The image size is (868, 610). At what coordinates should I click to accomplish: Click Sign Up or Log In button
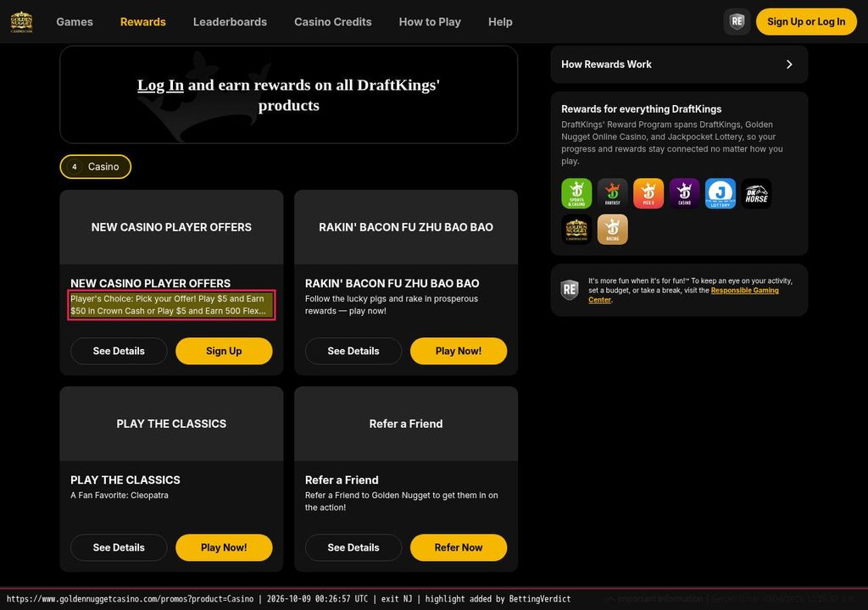(x=806, y=21)
